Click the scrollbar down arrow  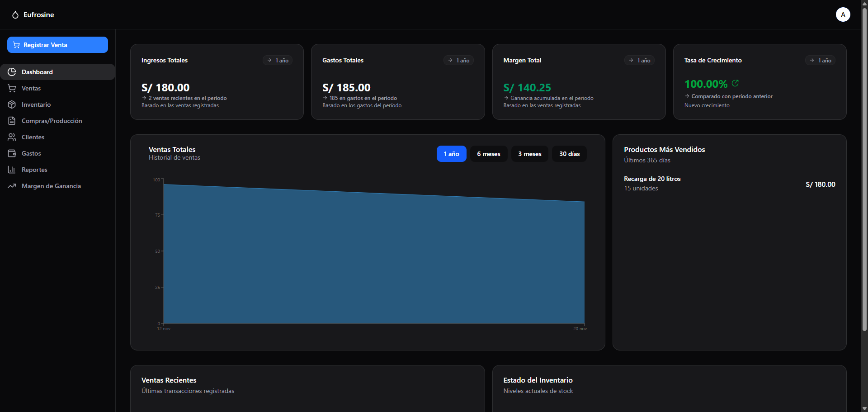(x=864, y=408)
